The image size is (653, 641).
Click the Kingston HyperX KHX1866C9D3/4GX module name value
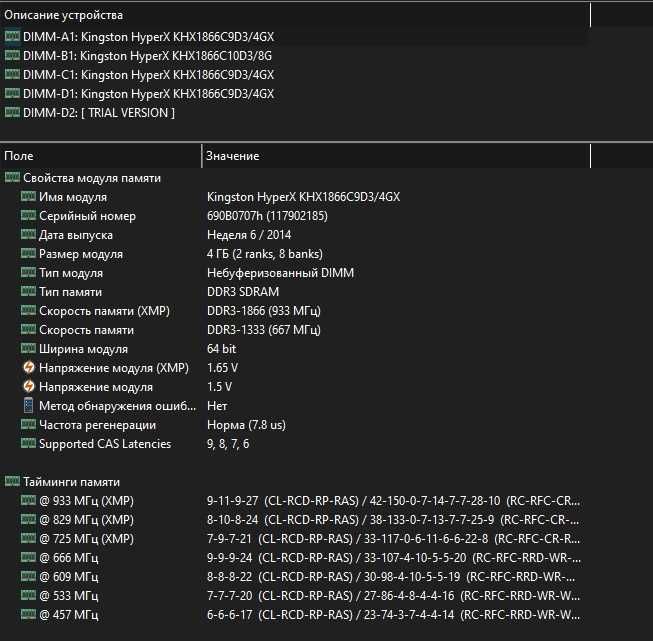303,197
